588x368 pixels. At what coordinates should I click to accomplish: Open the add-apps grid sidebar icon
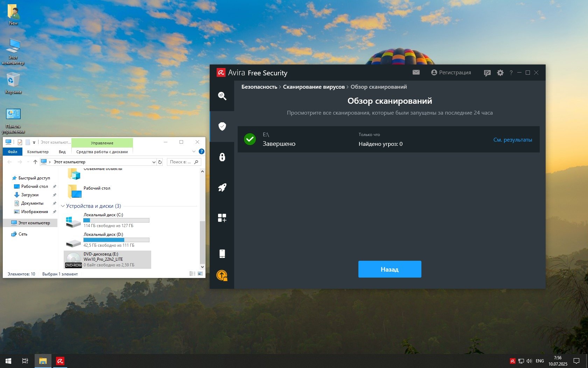222,218
